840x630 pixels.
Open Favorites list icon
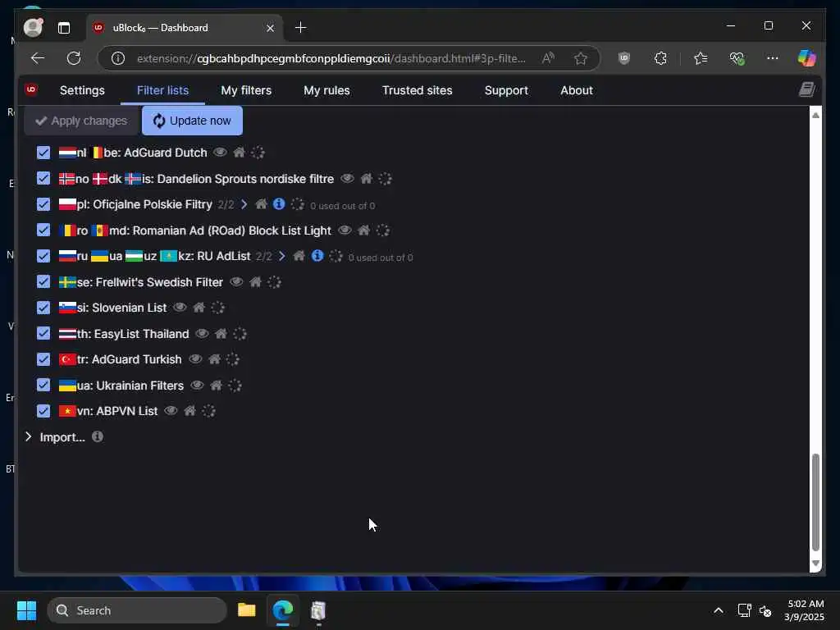tap(701, 58)
